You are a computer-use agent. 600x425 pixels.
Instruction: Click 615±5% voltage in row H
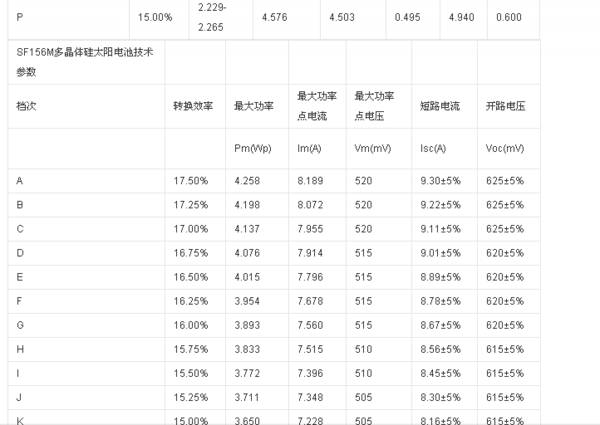click(x=505, y=349)
